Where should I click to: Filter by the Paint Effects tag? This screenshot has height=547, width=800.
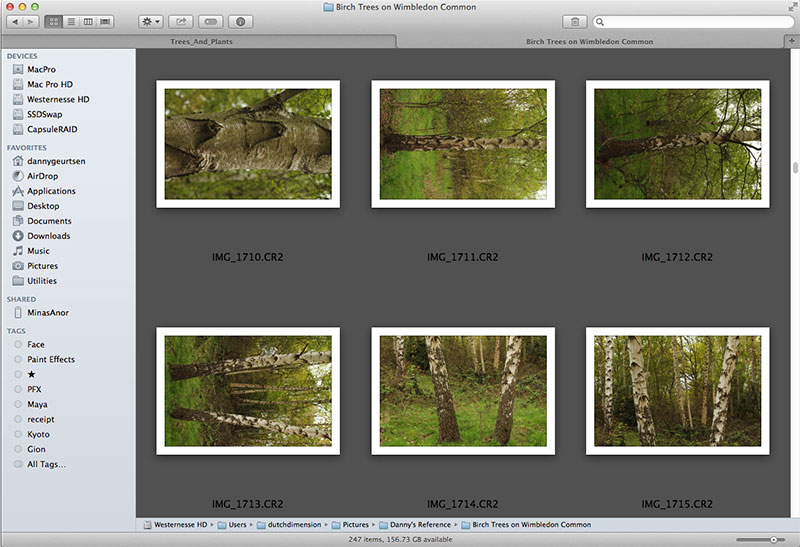coord(51,359)
